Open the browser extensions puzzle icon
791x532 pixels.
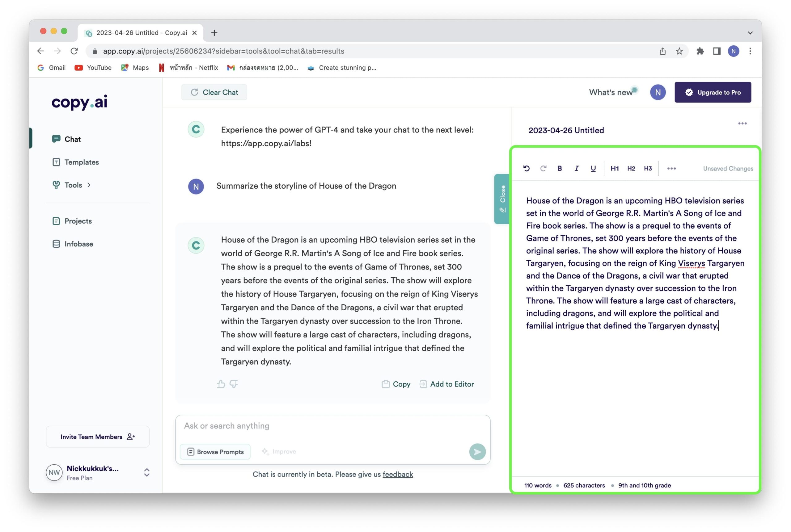click(700, 51)
